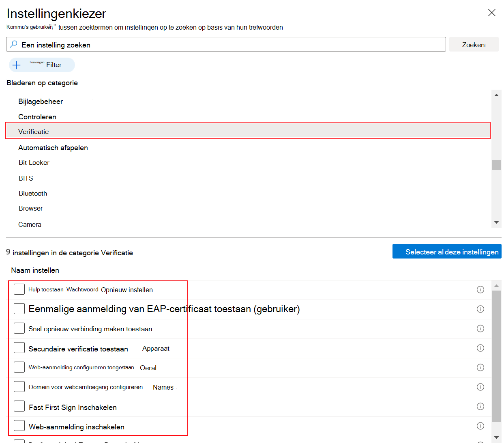The image size is (504, 446).
Task: Select the Controleren category
Action: pyautogui.click(x=37, y=117)
